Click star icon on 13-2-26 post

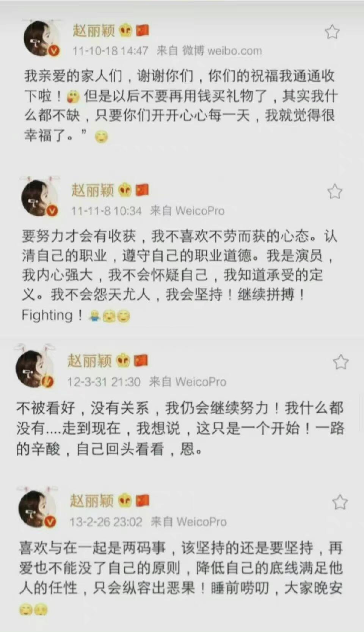point(340,502)
